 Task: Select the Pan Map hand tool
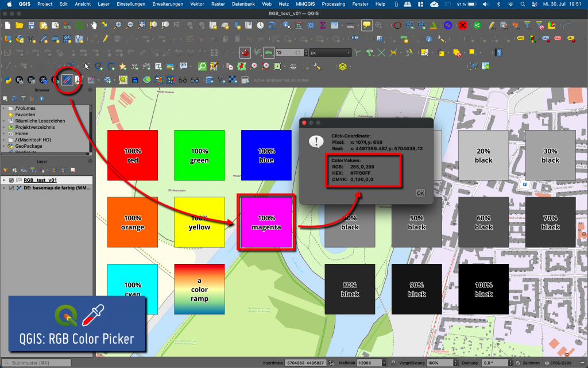pyautogui.click(x=94, y=25)
